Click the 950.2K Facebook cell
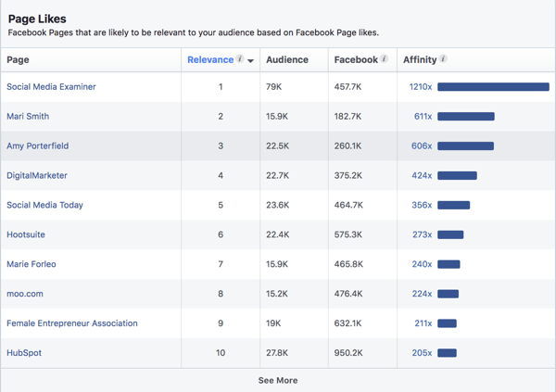 [x=348, y=353]
